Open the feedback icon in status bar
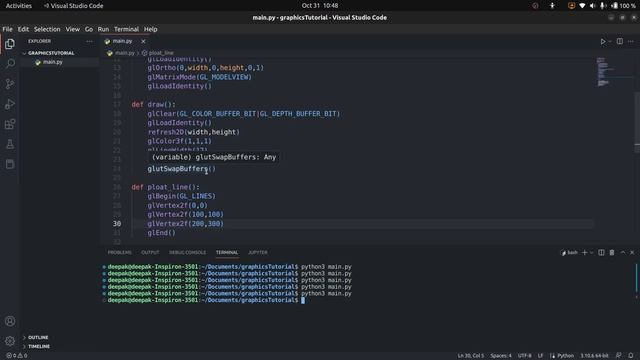Screen dimensions: 640x360 [619, 356]
